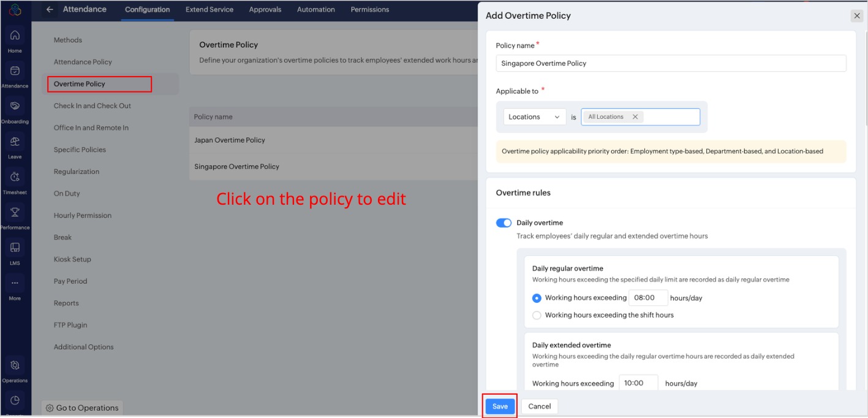Open the Operations sidebar icon
Image resolution: width=868 pixels, height=418 pixels.
point(15,365)
